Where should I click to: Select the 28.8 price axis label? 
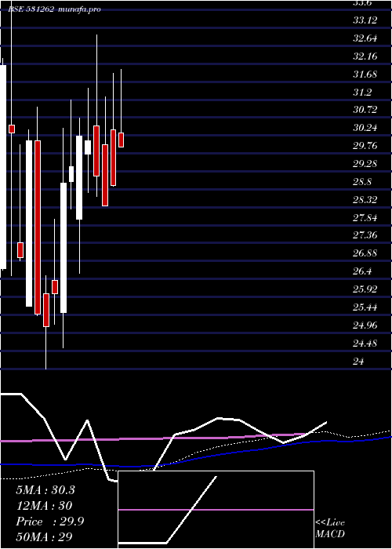click(x=362, y=182)
